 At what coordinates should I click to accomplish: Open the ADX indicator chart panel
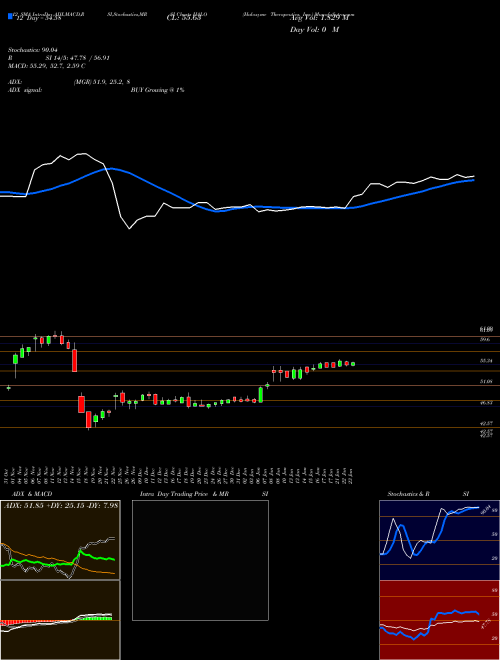coord(60,540)
